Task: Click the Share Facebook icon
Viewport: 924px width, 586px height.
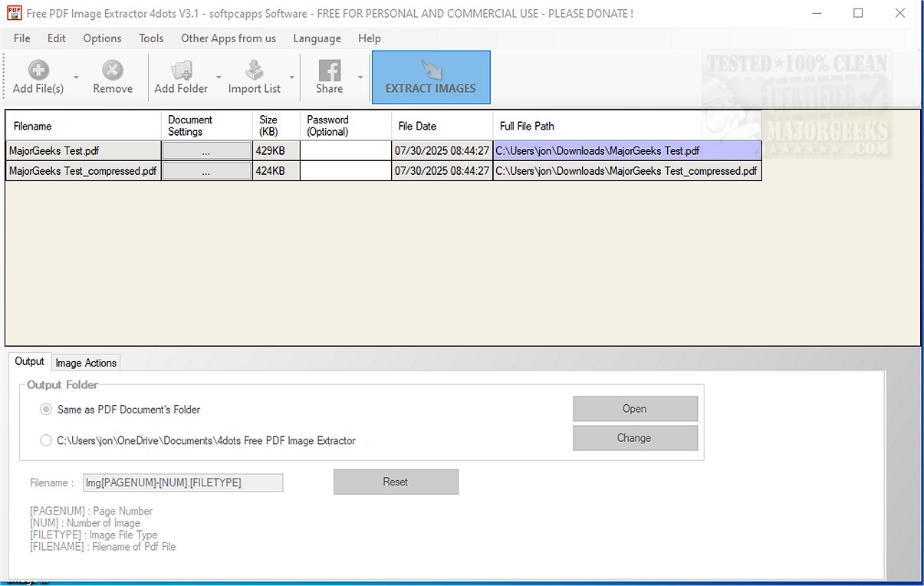Action: pos(330,69)
